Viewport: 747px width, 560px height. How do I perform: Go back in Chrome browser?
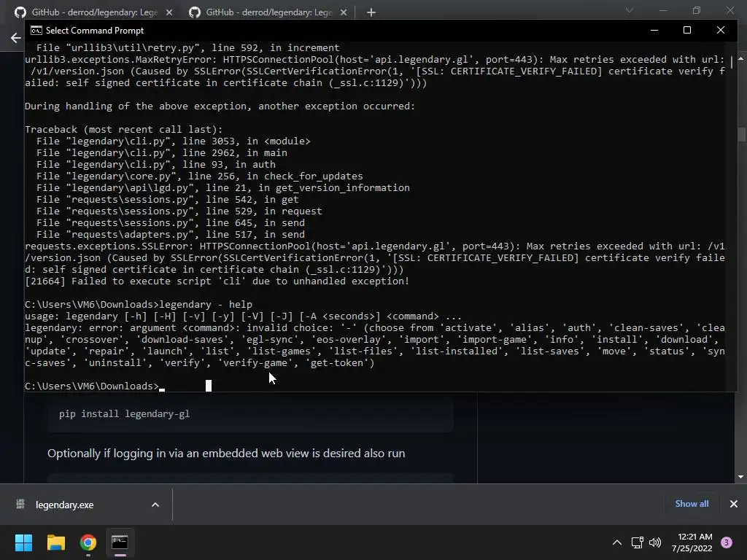(x=16, y=38)
